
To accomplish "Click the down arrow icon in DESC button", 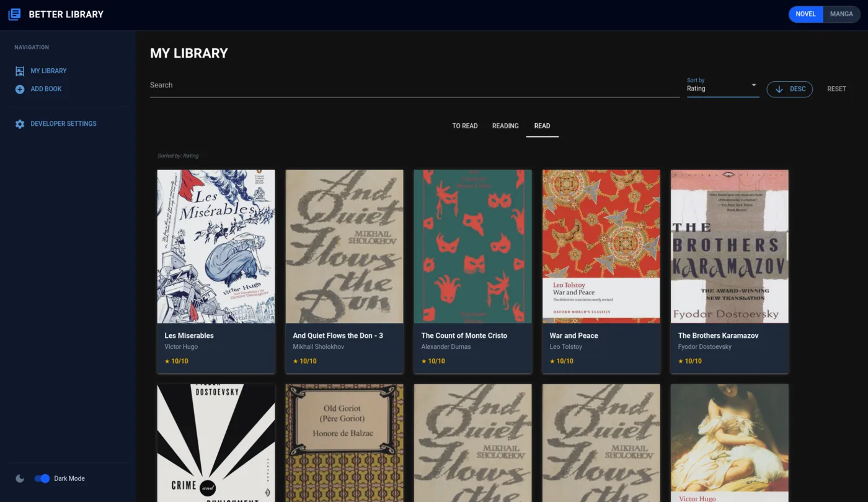I will 779,89.
